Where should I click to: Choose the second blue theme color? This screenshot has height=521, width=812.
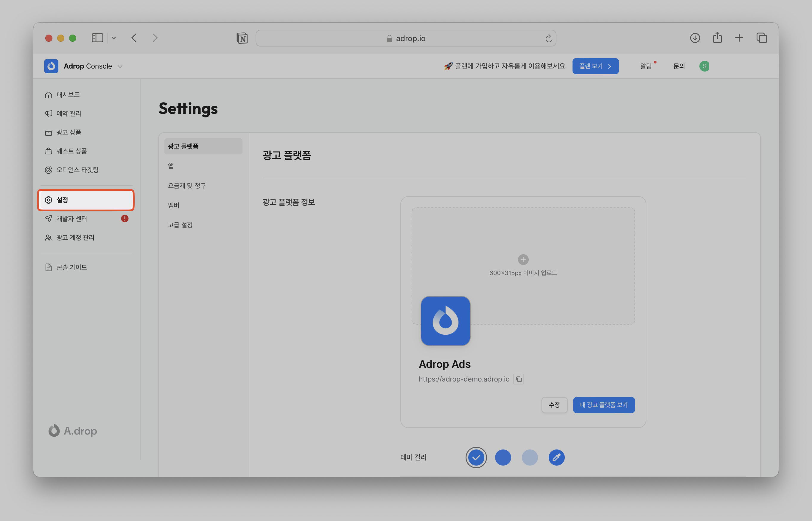click(503, 458)
